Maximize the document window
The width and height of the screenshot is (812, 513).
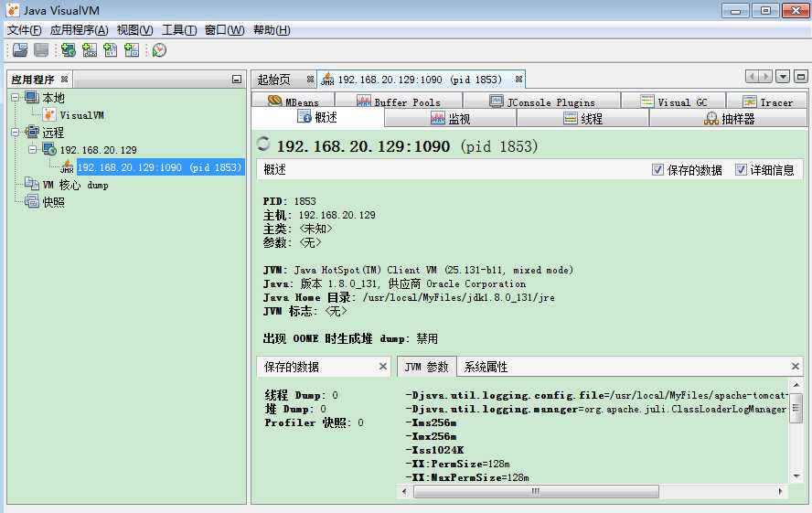pyautogui.click(x=801, y=77)
